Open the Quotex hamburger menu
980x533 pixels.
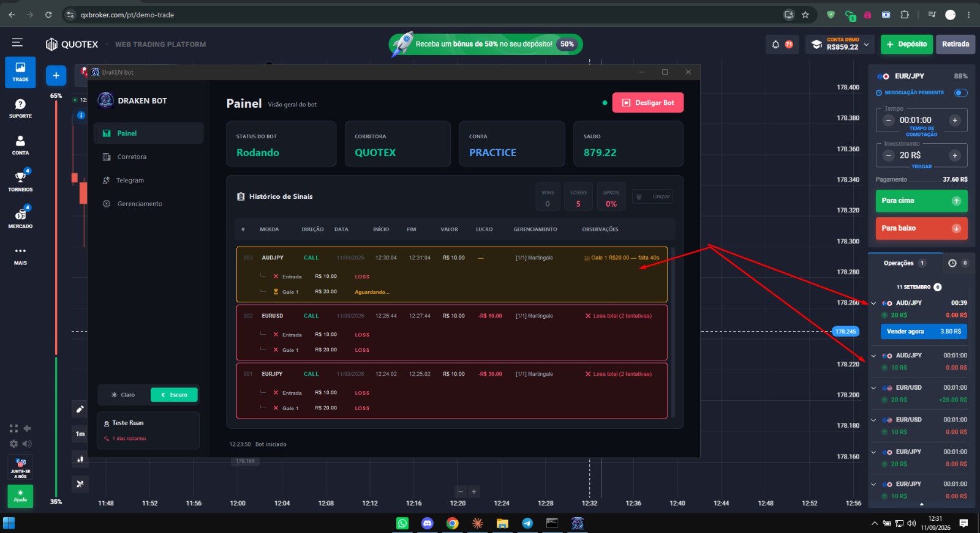[17, 42]
